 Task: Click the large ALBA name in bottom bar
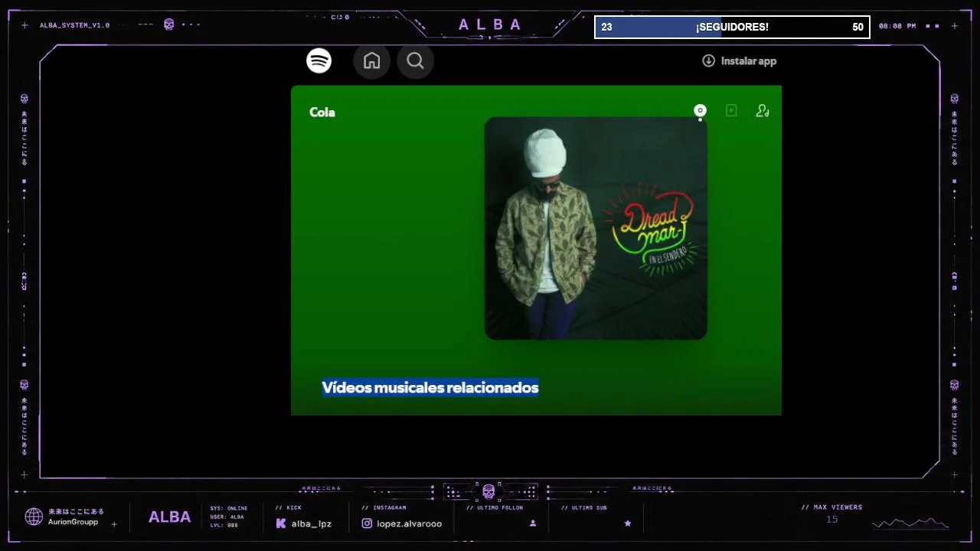coord(170,517)
